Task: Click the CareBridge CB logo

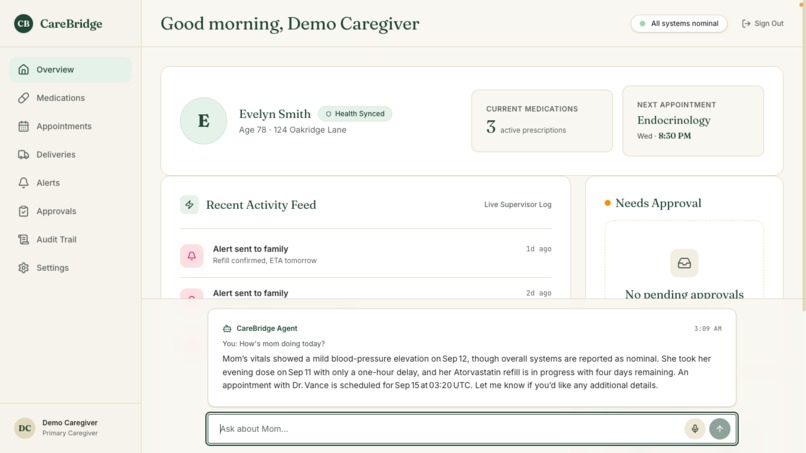Action: click(24, 24)
